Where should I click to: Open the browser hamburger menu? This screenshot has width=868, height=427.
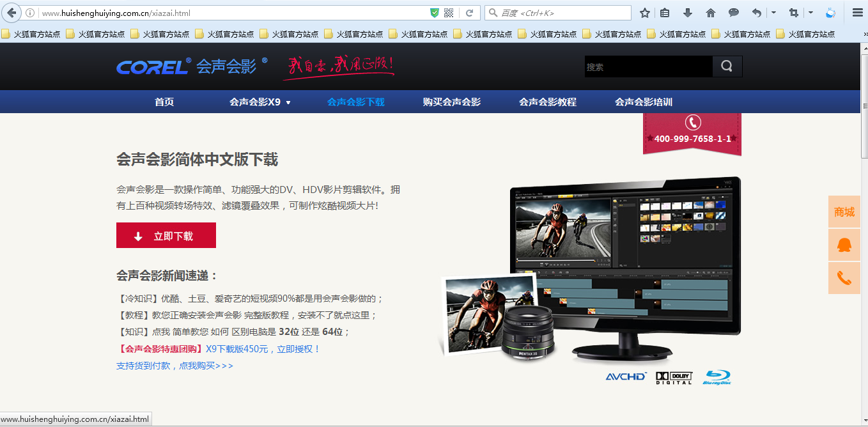857,13
